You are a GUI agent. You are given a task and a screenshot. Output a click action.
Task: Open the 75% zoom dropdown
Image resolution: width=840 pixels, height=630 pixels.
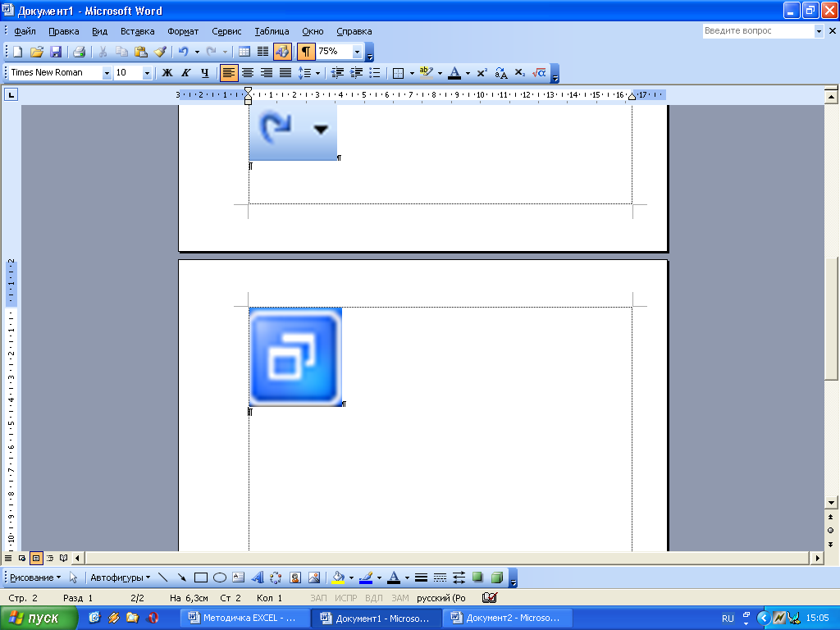pos(358,52)
